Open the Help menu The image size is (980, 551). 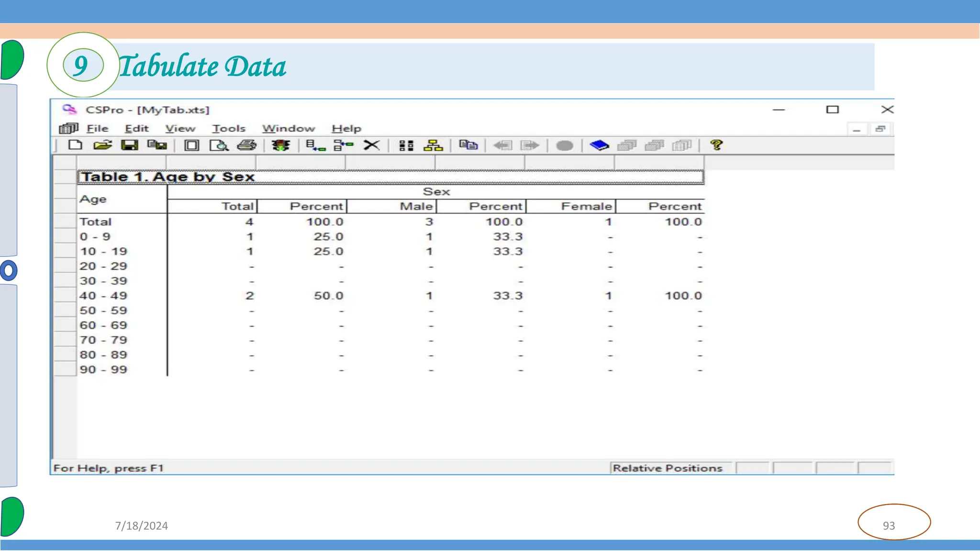click(346, 129)
